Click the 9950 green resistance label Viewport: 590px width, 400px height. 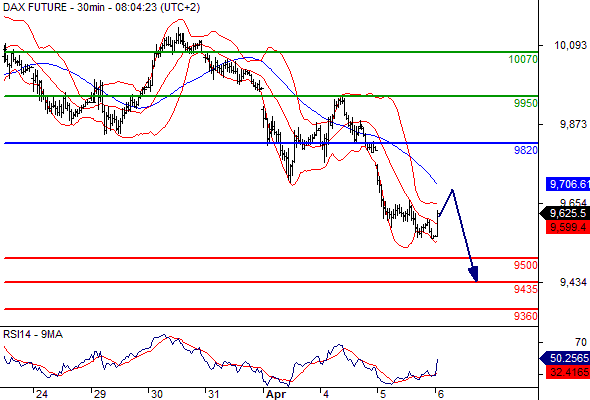526,103
